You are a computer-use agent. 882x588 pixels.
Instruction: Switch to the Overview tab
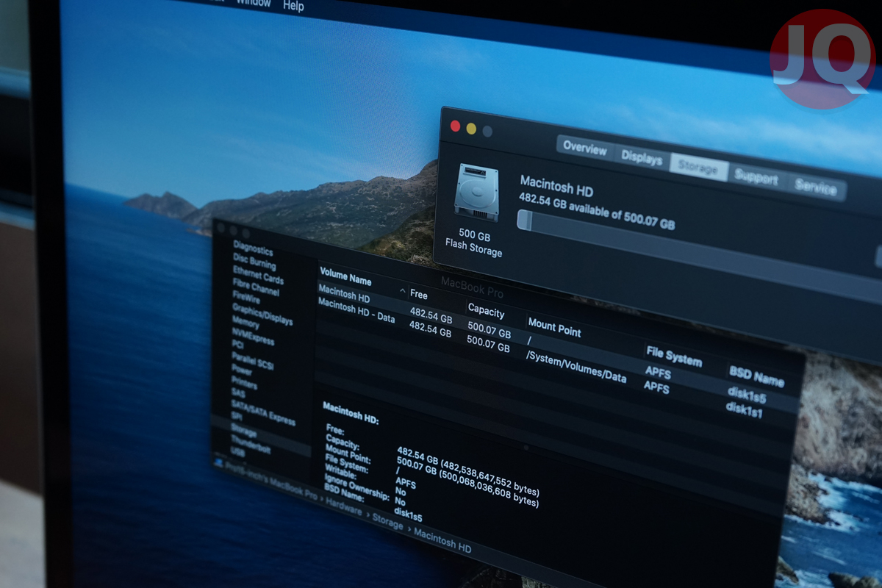(585, 147)
